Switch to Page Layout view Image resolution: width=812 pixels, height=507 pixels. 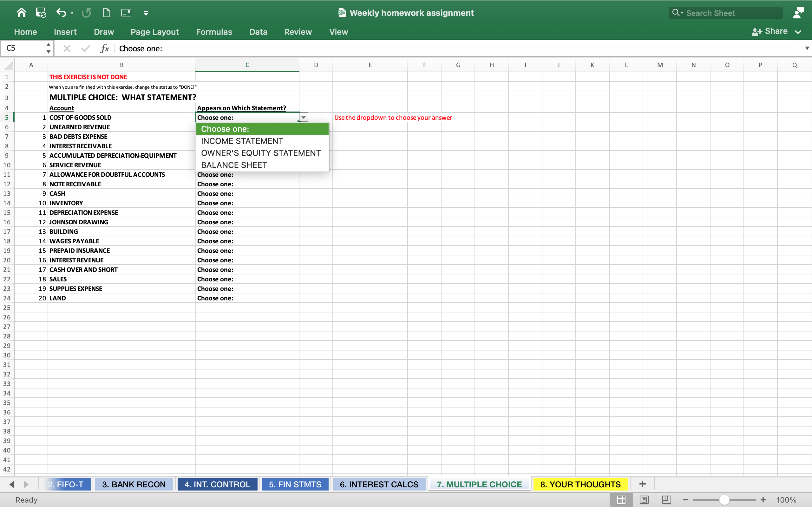tap(644, 500)
